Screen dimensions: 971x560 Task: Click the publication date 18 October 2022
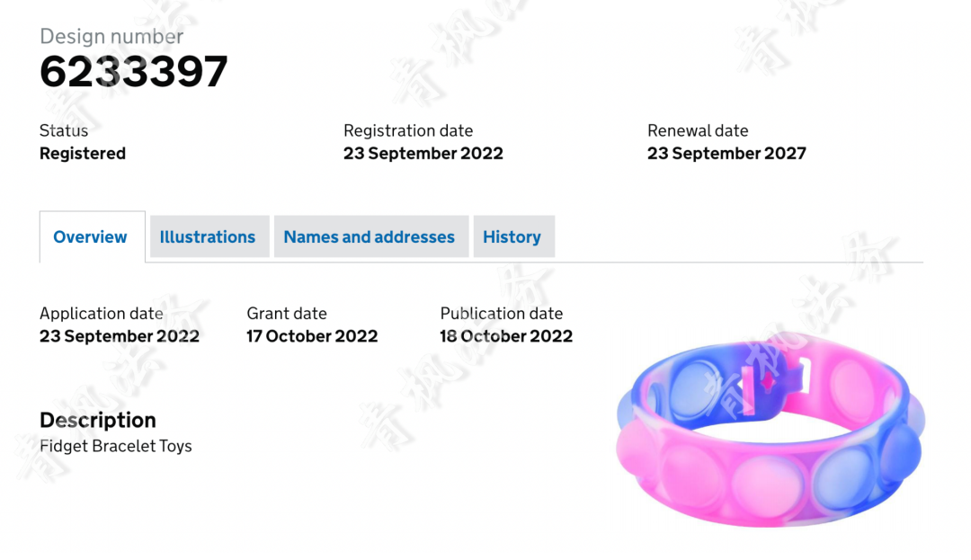pos(506,336)
